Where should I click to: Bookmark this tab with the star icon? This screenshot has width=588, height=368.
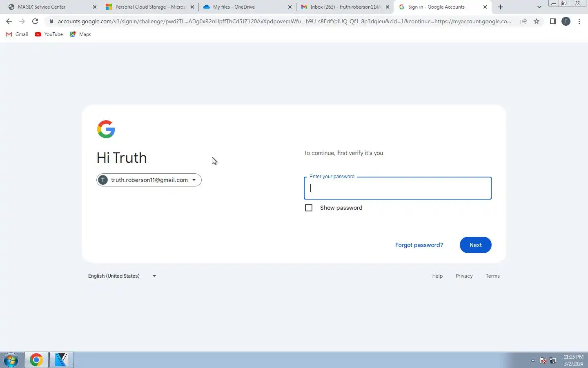[537, 21]
